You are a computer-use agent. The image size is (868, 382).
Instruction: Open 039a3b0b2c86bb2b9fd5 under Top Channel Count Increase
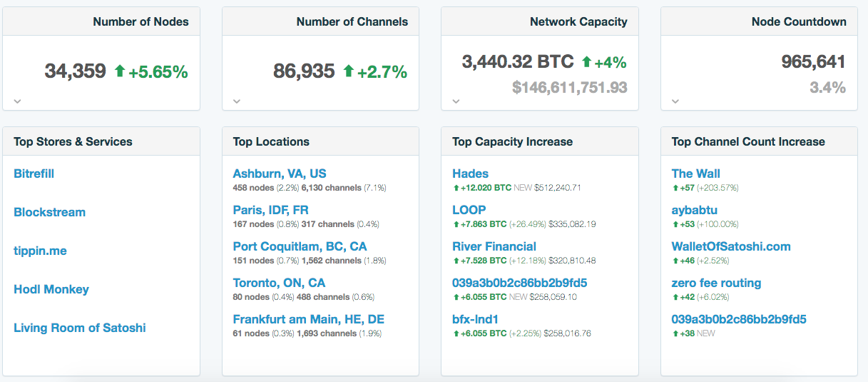739,319
